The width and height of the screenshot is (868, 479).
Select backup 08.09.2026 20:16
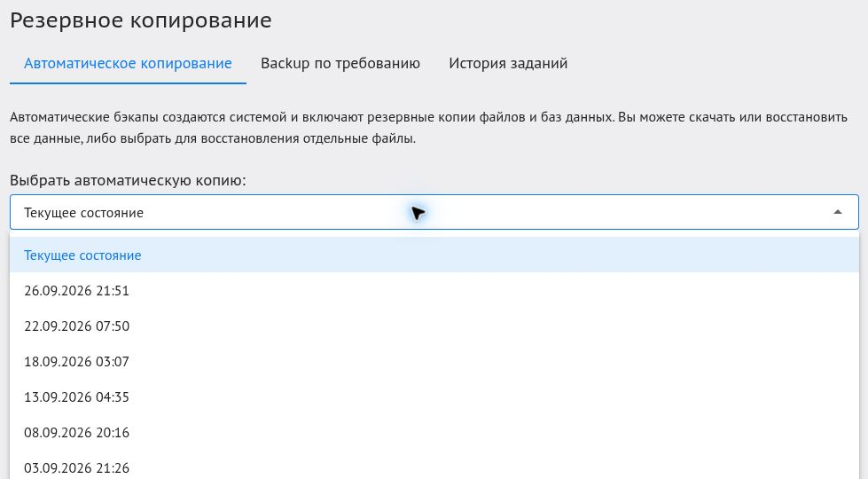point(434,433)
